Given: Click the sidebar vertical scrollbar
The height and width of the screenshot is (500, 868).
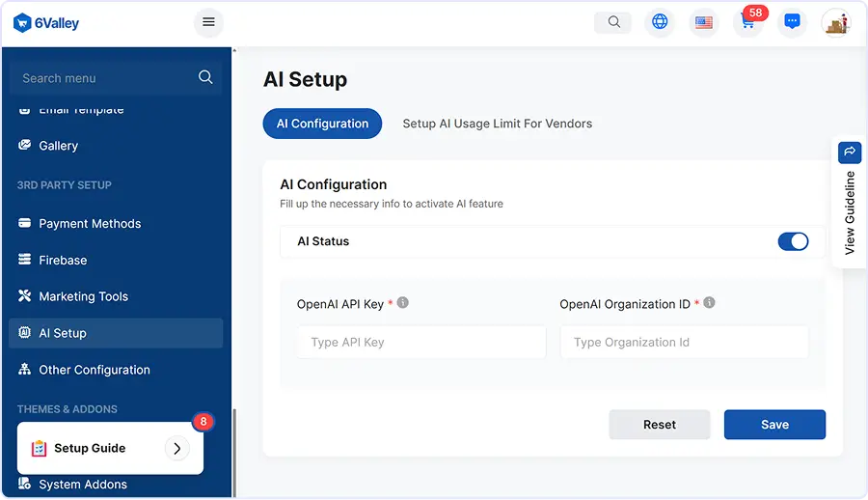Looking at the screenshot, I should coord(234,453).
